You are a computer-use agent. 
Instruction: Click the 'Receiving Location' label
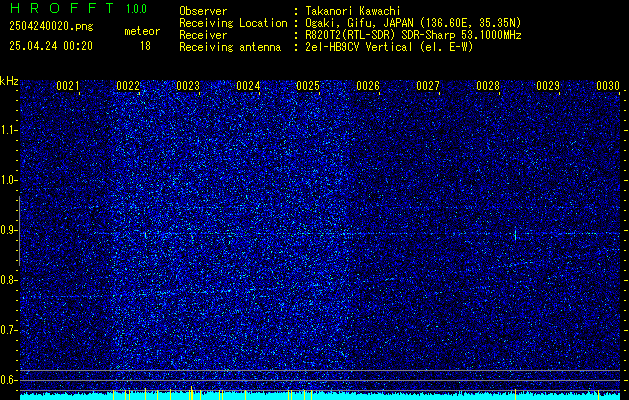pyautogui.click(x=233, y=23)
